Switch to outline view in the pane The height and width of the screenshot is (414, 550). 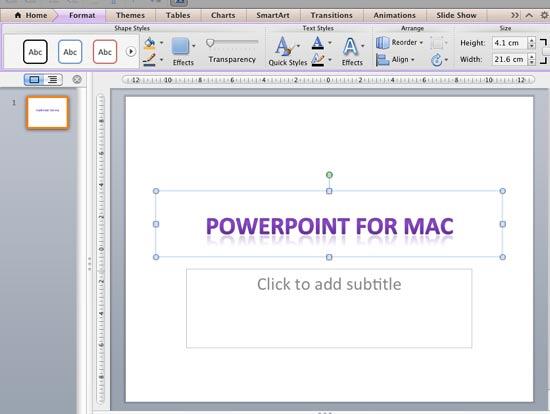[53, 80]
